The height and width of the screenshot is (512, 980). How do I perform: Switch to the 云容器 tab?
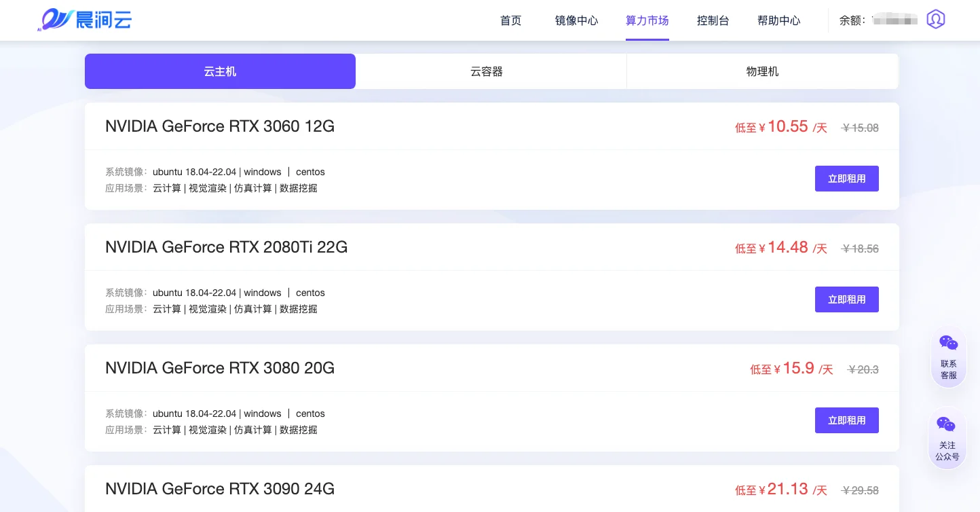(491, 71)
